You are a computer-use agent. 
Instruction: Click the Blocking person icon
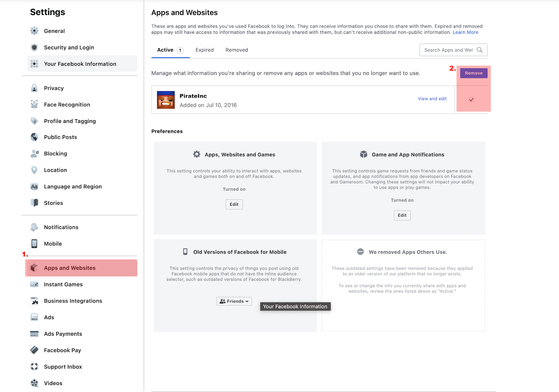[34, 153]
